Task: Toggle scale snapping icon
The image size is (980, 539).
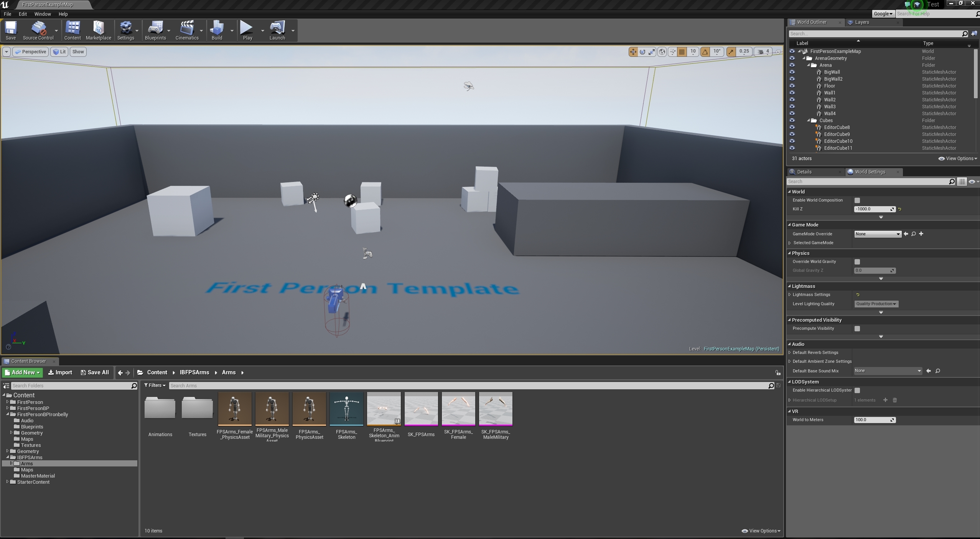Action: (731, 51)
